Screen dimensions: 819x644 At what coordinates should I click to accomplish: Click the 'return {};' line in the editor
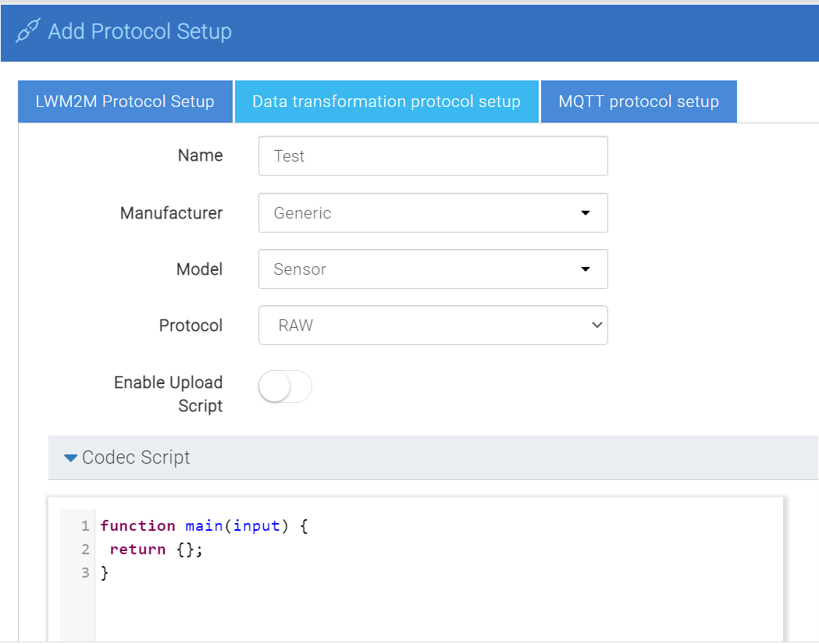click(x=156, y=550)
